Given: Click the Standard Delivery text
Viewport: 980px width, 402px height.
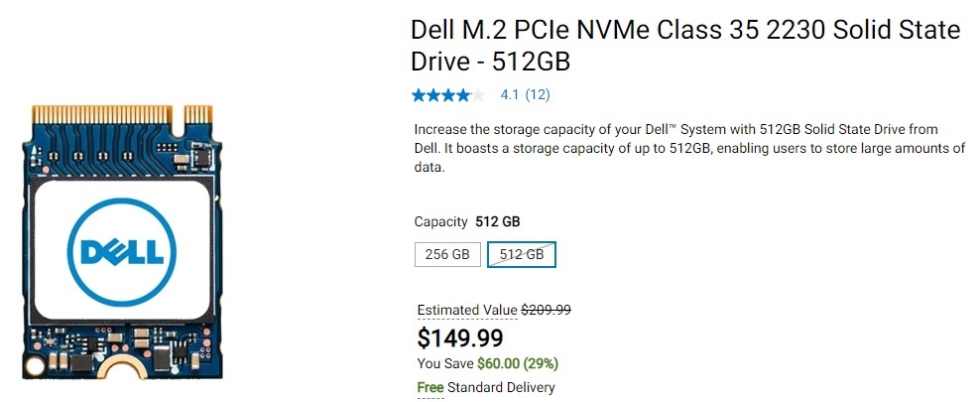Looking at the screenshot, I should click(x=501, y=387).
